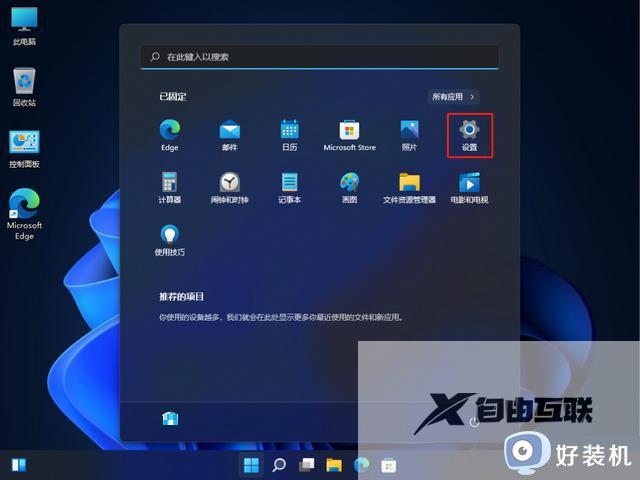The height and width of the screenshot is (480, 640).
Task: Open Task View on taskbar
Action: (x=307, y=465)
